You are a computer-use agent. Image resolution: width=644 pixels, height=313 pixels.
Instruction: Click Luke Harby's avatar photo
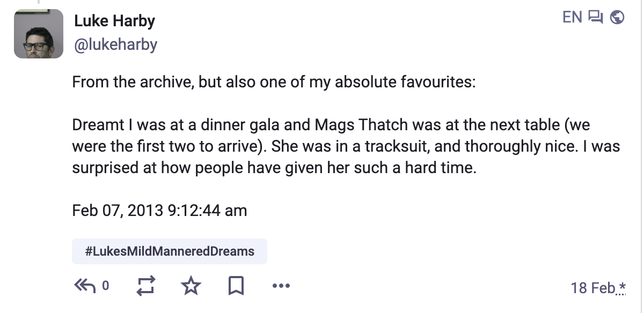pyautogui.click(x=39, y=33)
